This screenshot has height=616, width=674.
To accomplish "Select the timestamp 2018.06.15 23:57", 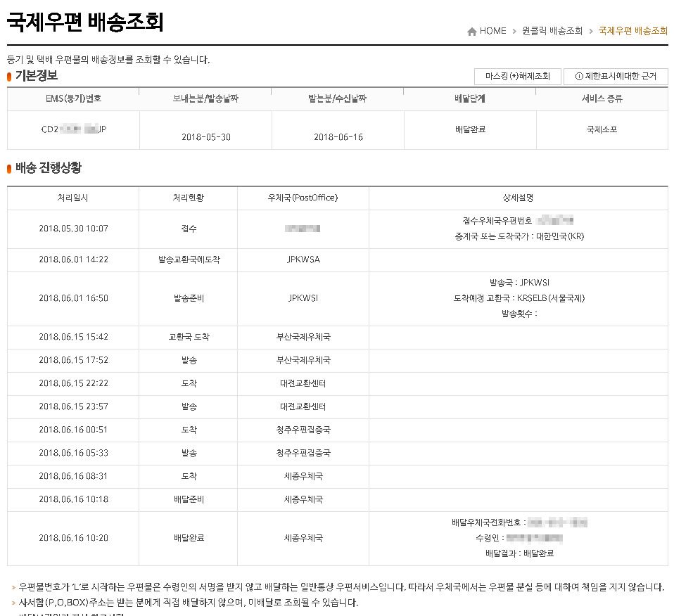I will pyautogui.click(x=73, y=407).
